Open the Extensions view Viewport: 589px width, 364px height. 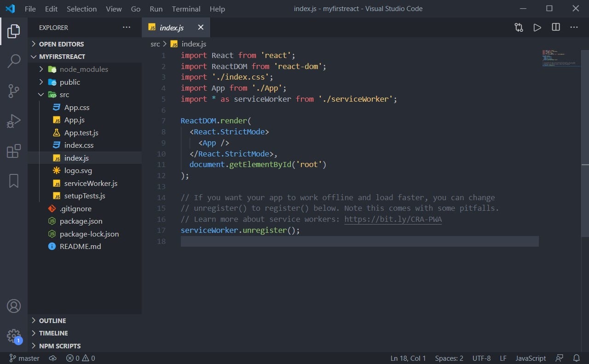14,151
